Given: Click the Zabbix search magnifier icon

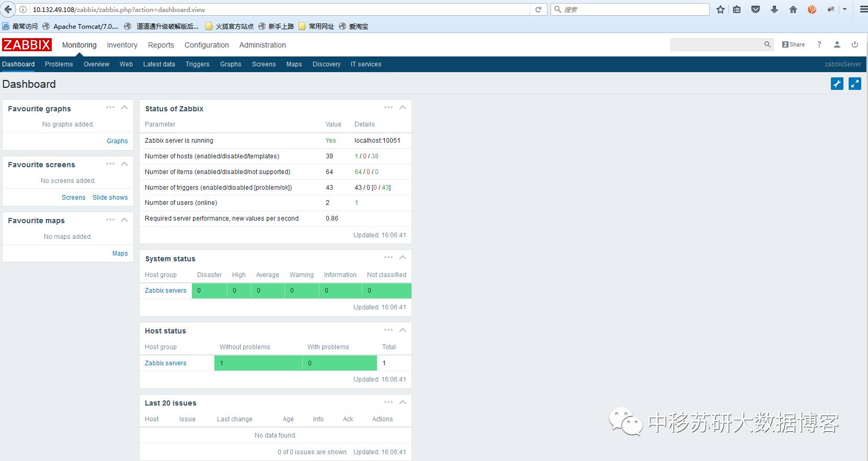Looking at the screenshot, I should (767, 44).
